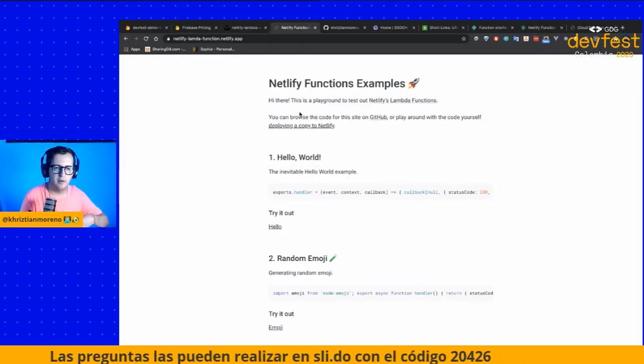Close the Short Links: URL tab
The height and width of the screenshot is (364, 644).
[463, 28]
